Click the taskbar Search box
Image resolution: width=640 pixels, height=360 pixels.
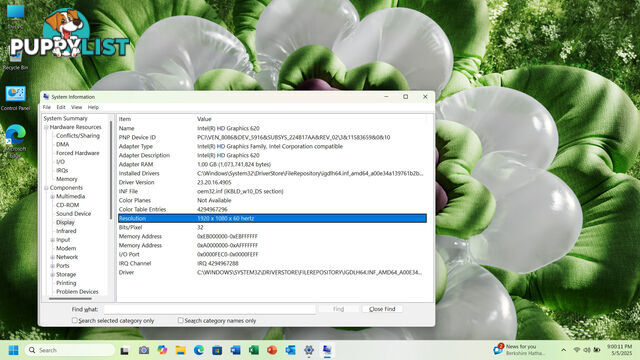pyautogui.click(x=69, y=350)
